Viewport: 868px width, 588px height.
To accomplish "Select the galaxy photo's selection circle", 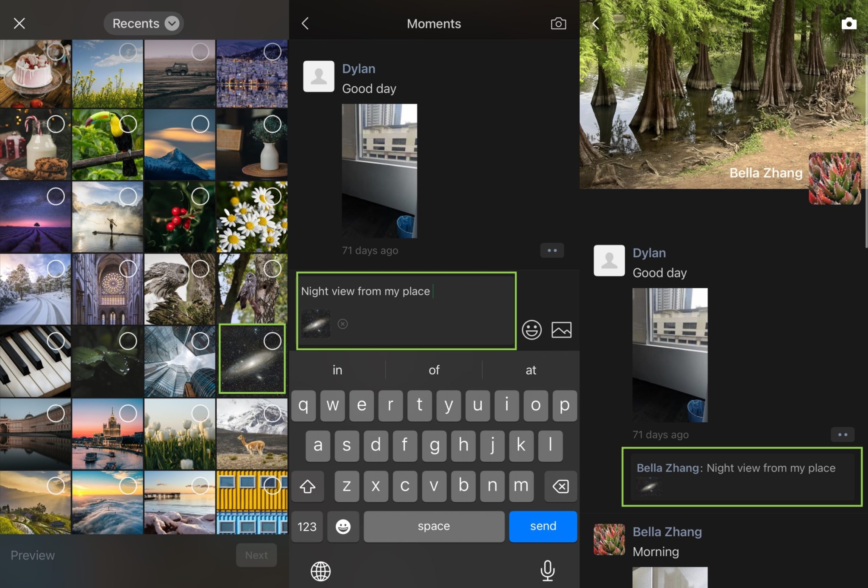I will (273, 340).
